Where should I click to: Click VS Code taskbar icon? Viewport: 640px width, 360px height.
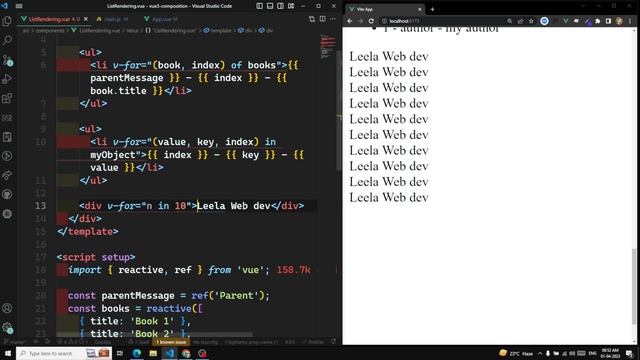(169, 353)
